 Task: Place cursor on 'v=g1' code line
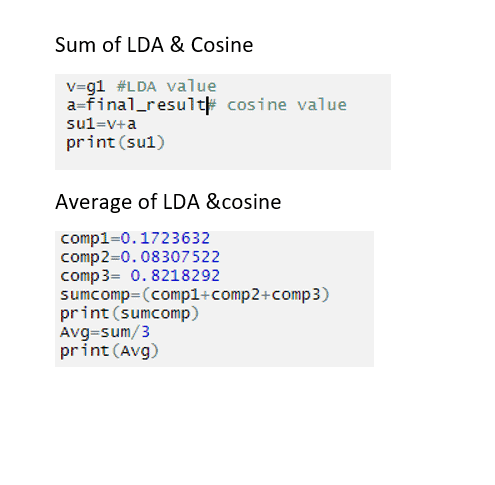pos(86,87)
